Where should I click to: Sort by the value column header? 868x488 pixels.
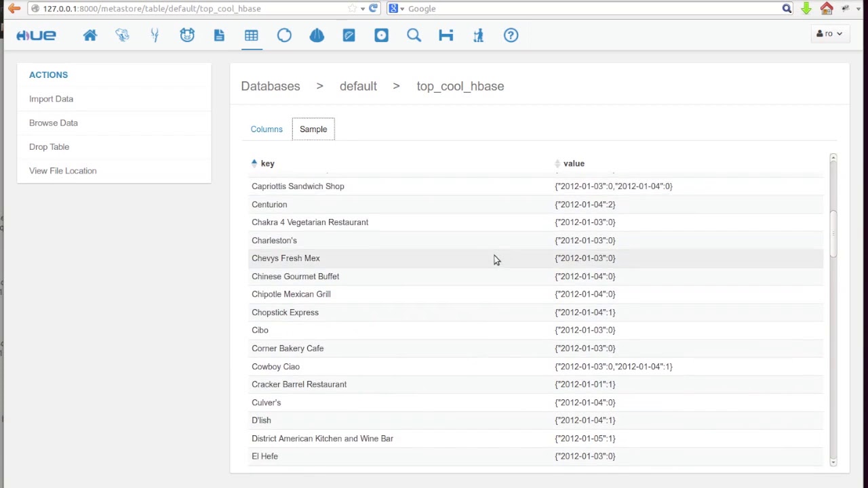point(574,163)
